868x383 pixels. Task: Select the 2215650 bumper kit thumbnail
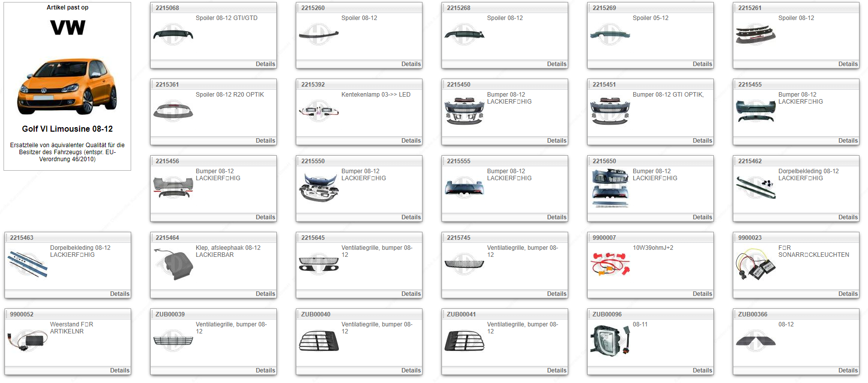click(610, 188)
